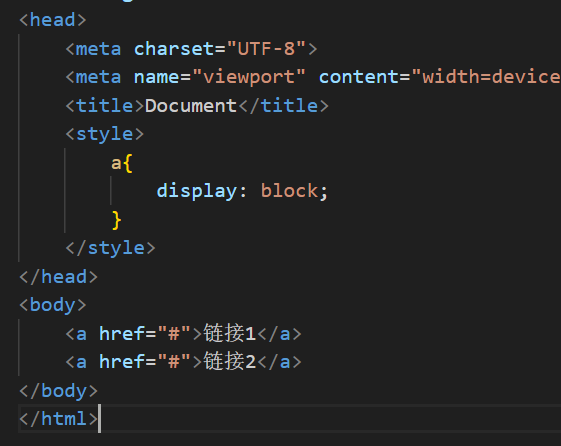
Task: Click the display property name
Action: [x=197, y=191]
